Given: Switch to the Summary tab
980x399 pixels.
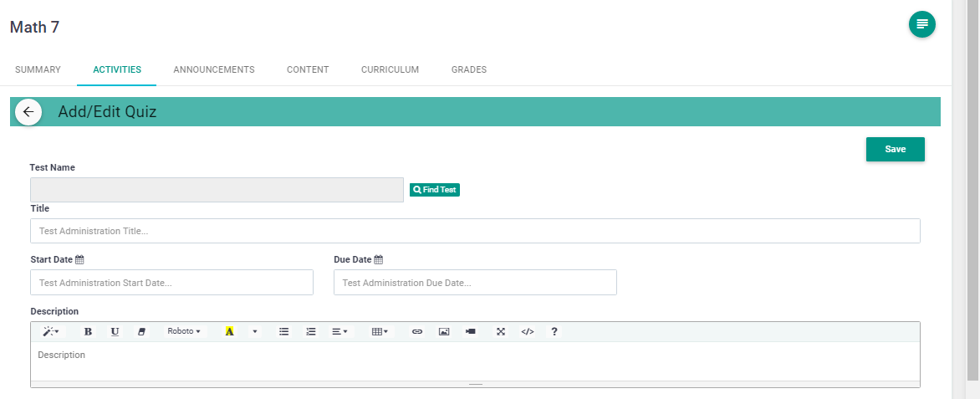Looking at the screenshot, I should point(38,69).
